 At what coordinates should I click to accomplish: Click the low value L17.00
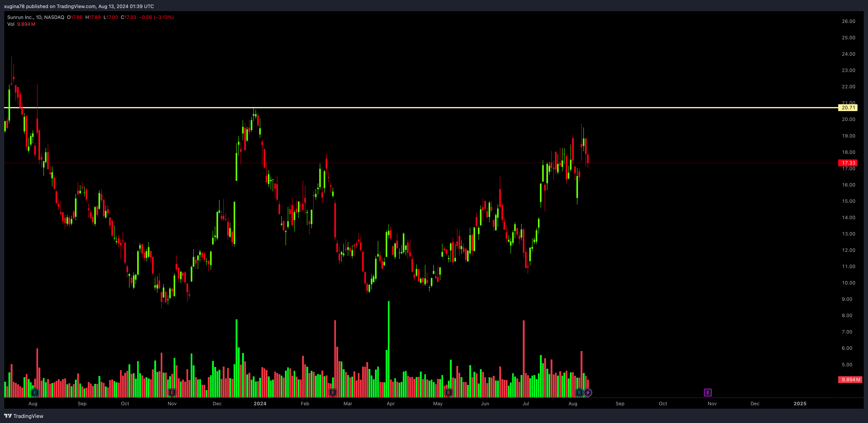pos(111,17)
